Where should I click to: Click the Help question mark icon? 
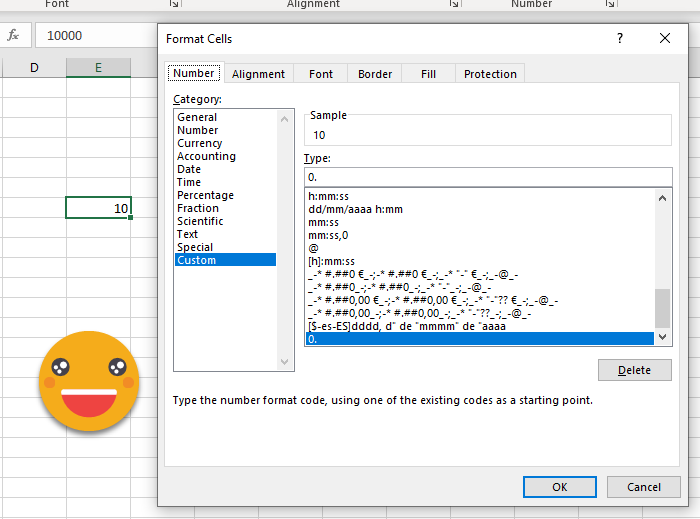(x=620, y=38)
